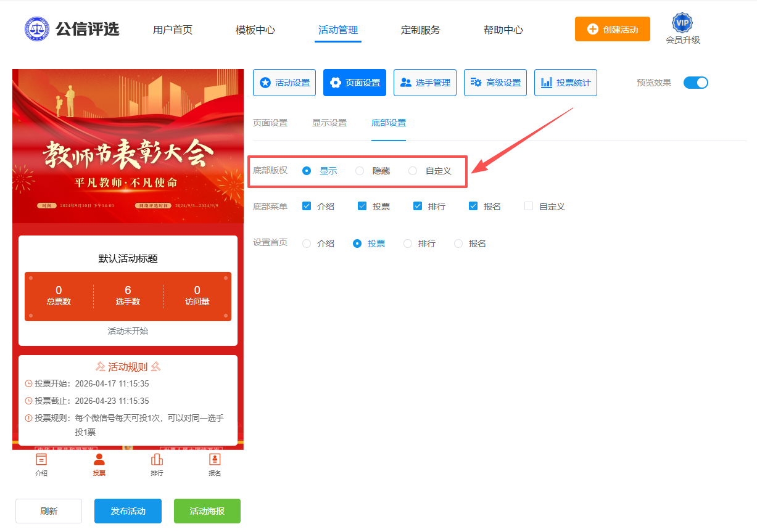Image resolution: width=757 pixels, height=532 pixels.
Task: Toggle the 预览效果 switch
Action: [696, 83]
